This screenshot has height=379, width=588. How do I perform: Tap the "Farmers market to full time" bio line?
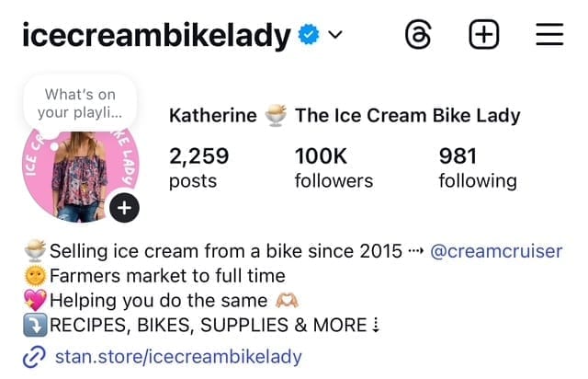point(166,275)
